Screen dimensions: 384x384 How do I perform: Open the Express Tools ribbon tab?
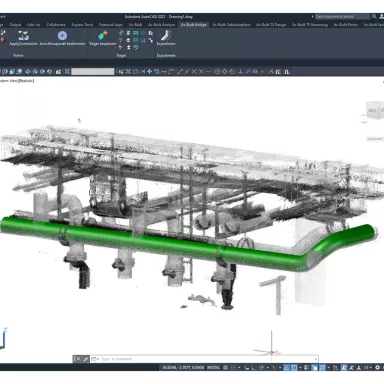click(82, 25)
